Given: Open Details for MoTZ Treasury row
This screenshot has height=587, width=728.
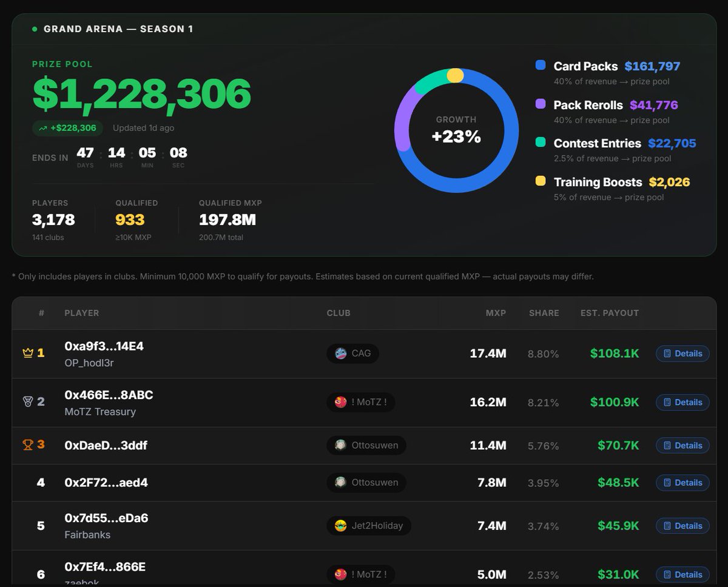Looking at the screenshot, I should coord(682,402).
